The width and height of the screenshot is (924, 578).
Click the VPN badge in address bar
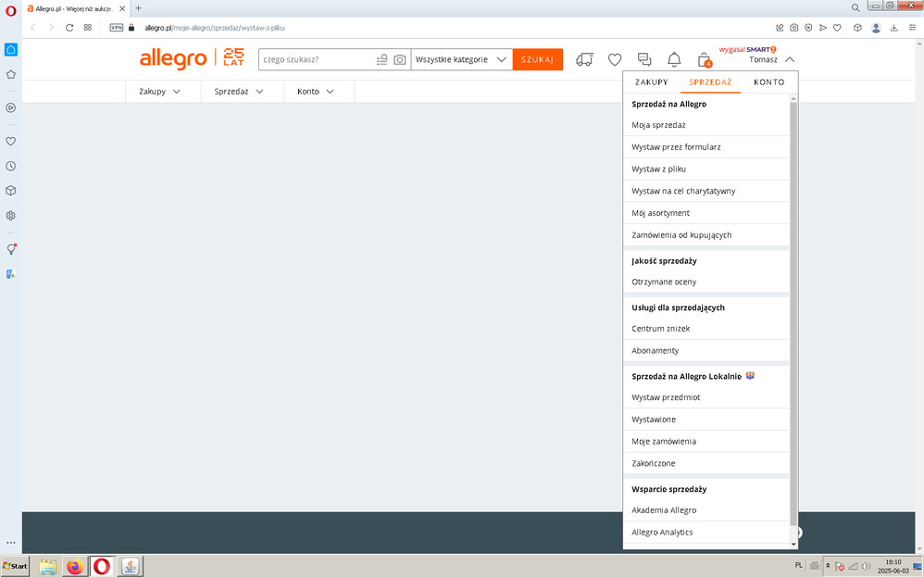tap(117, 28)
